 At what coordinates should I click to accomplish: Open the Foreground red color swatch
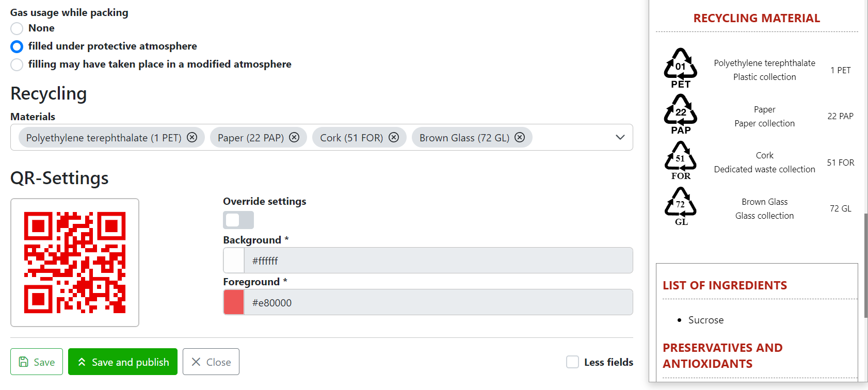pos(234,302)
